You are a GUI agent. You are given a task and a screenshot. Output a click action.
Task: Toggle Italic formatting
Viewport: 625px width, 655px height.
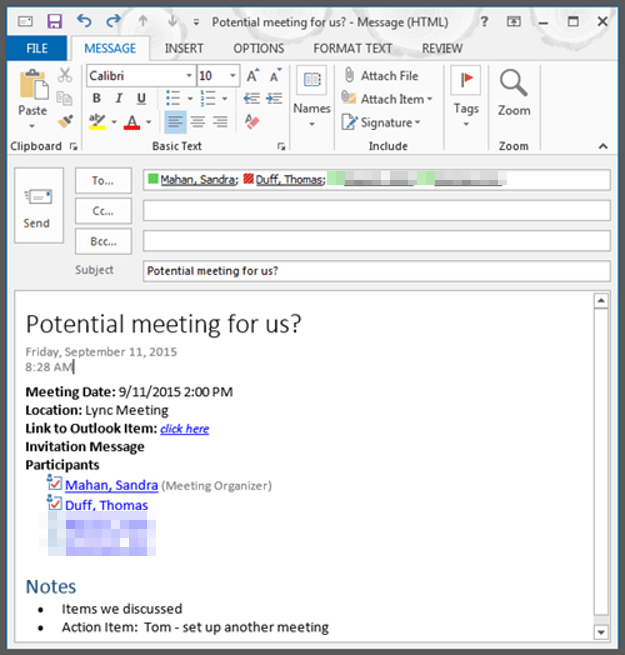pos(119,99)
